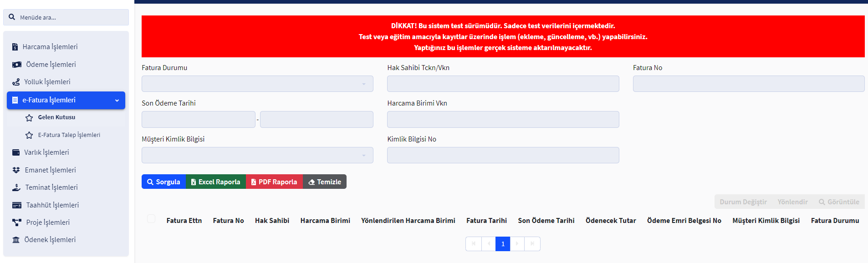Screen dimensions: 868x263
Task: Click the Varlık İşlemleri wallet icon
Action: click(x=16, y=152)
